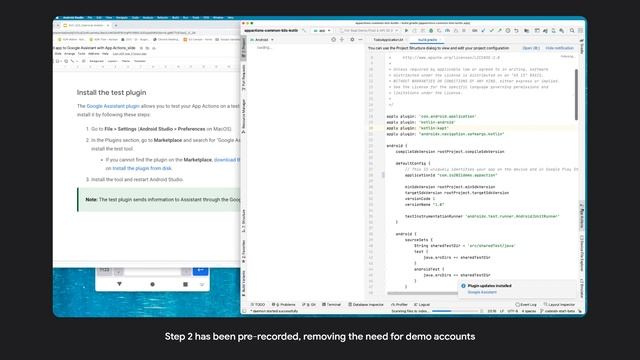Open the Project tool window side tab

coord(244,47)
